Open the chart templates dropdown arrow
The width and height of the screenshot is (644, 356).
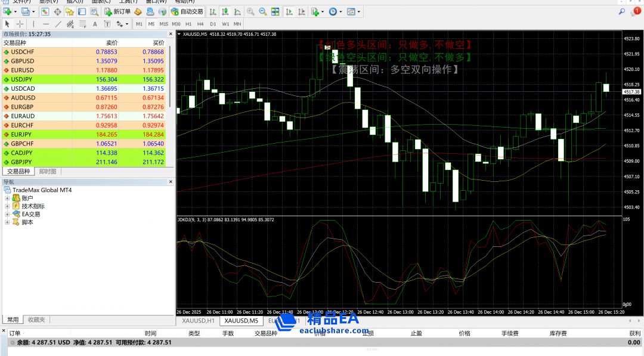(359, 11)
